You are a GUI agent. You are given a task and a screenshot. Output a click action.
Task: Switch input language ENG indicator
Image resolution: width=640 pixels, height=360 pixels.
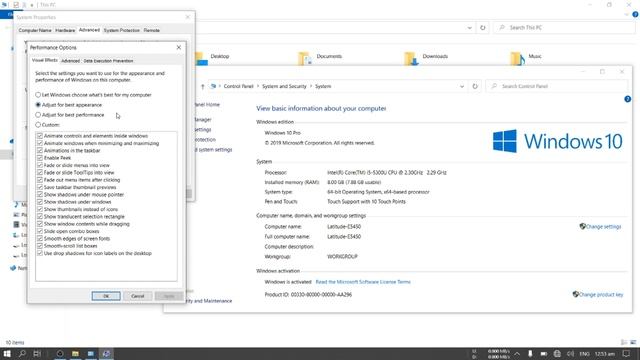tap(584, 353)
